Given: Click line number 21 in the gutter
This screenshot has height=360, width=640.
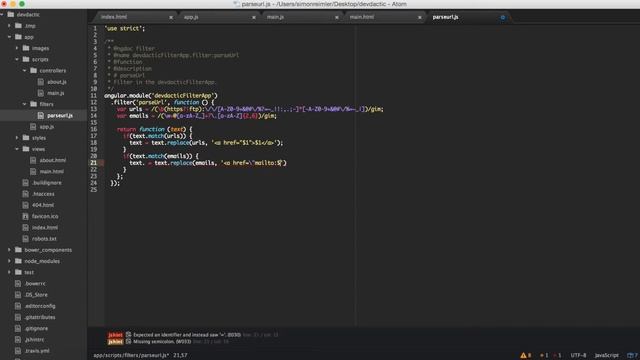Looking at the screenshot, I should coord(93,163).
